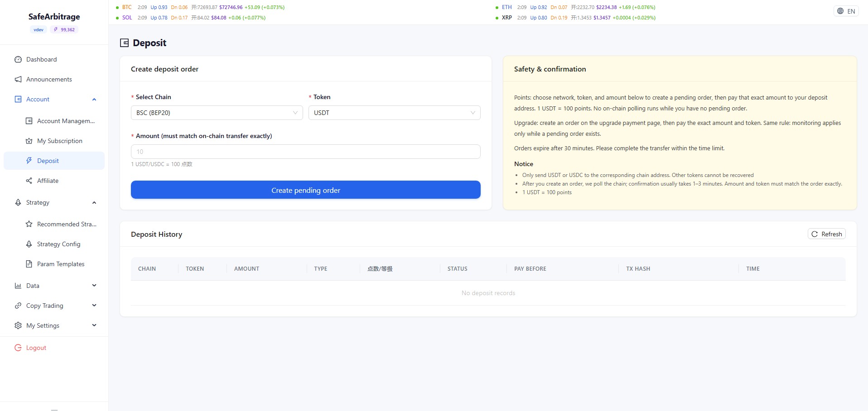Click the Recommended Strategies star icon
Screen dimensions: 868x411
coord(29,224)
